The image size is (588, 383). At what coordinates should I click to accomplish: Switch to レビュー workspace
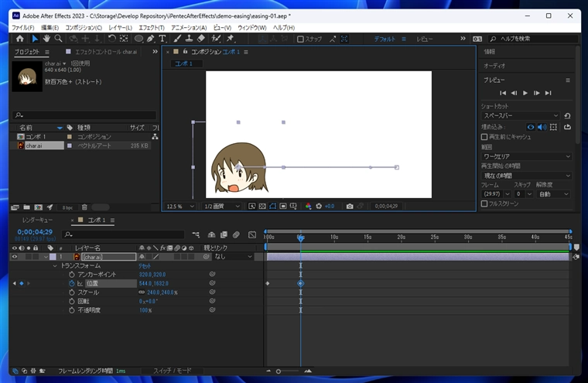point(425,39)
